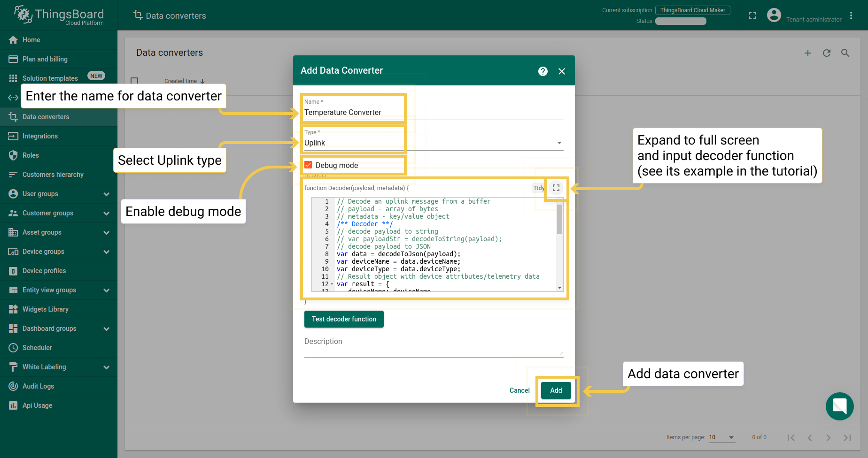This screenshot has height=458, width=868.
Task: Collapse code fold arrow at line 12
Action: click(x=332, y=284)
